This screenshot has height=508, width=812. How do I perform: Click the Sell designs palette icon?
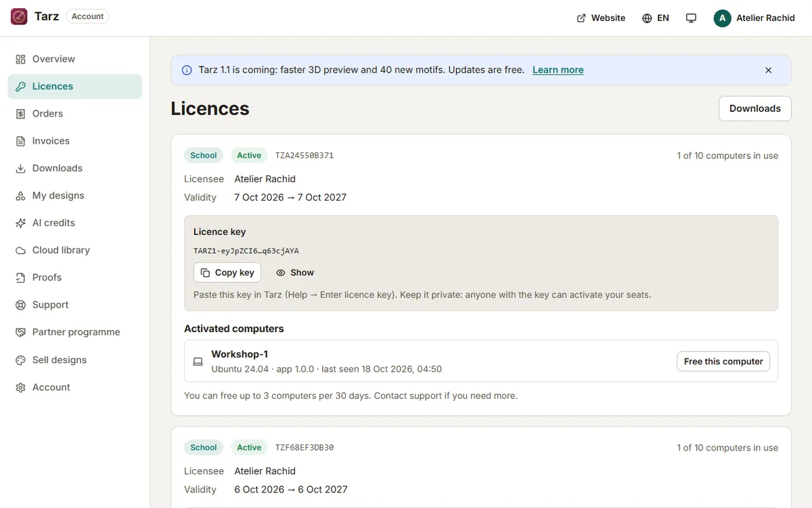click(x=20, y=360)
